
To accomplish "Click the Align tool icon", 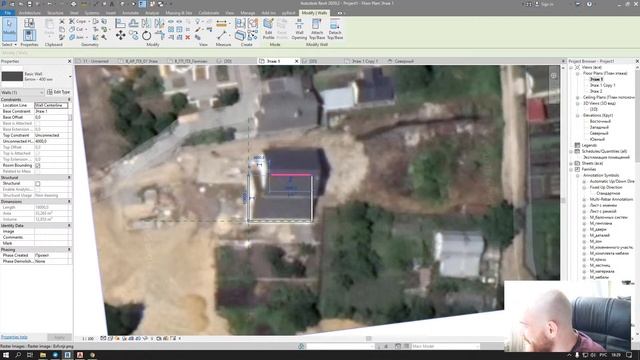I will coord(120,23).
